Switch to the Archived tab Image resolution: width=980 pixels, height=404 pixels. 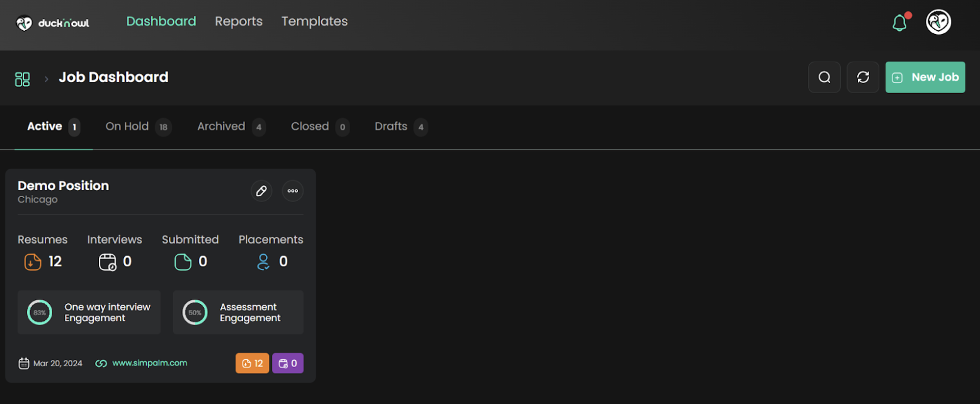[221, 126]
